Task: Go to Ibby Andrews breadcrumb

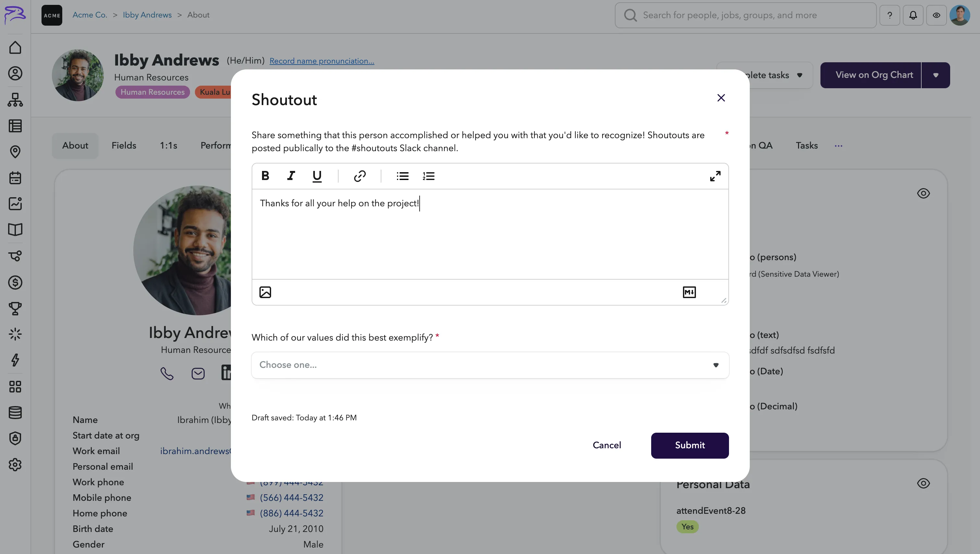Action: click(147, 15)
